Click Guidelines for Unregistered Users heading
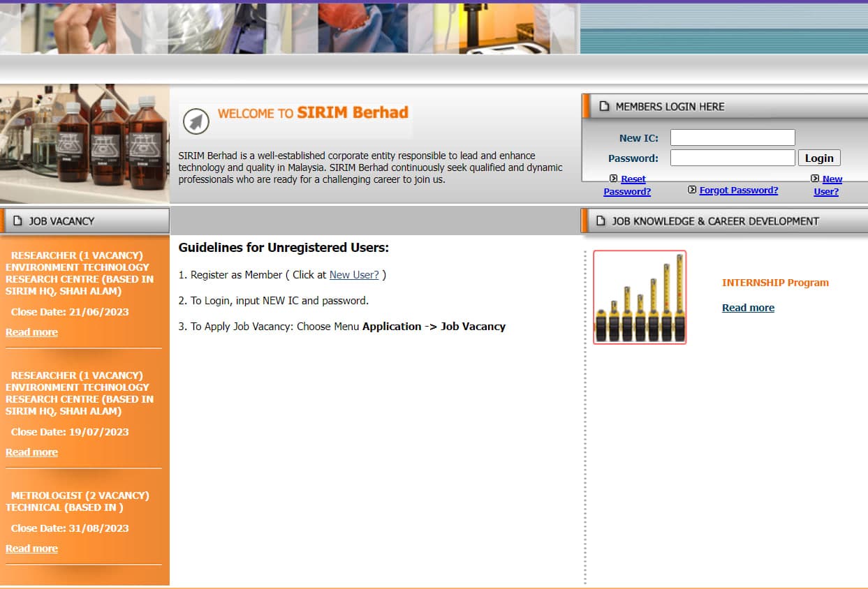Image resolution: width=868 pixels, height=589 pixels. tap(284, 248)
